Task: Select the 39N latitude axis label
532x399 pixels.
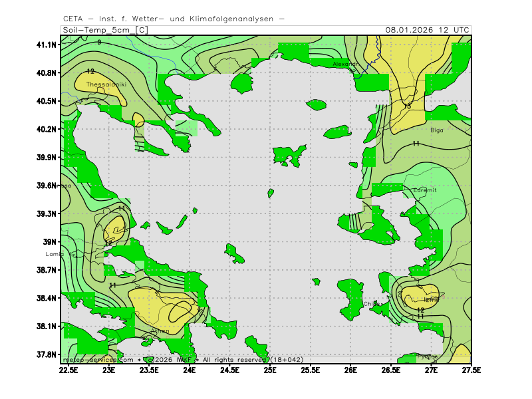Action: (50, 242)
